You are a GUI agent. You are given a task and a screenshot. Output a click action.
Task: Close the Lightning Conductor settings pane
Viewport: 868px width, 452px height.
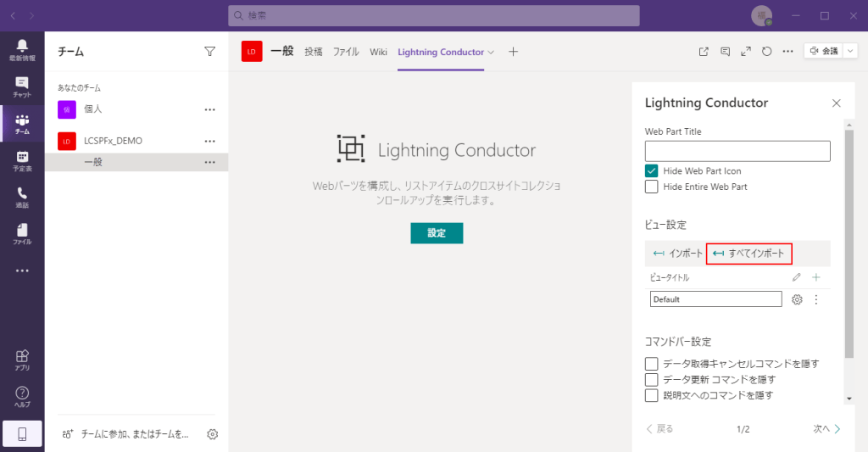[x=837, y=103]
